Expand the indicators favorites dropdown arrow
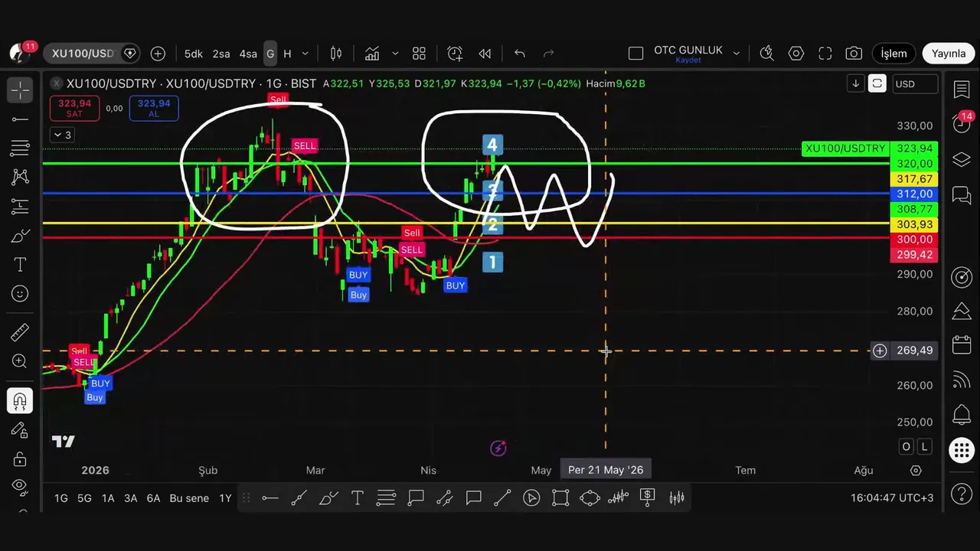The width and height of the screenshot is (980, 551). 395,54
